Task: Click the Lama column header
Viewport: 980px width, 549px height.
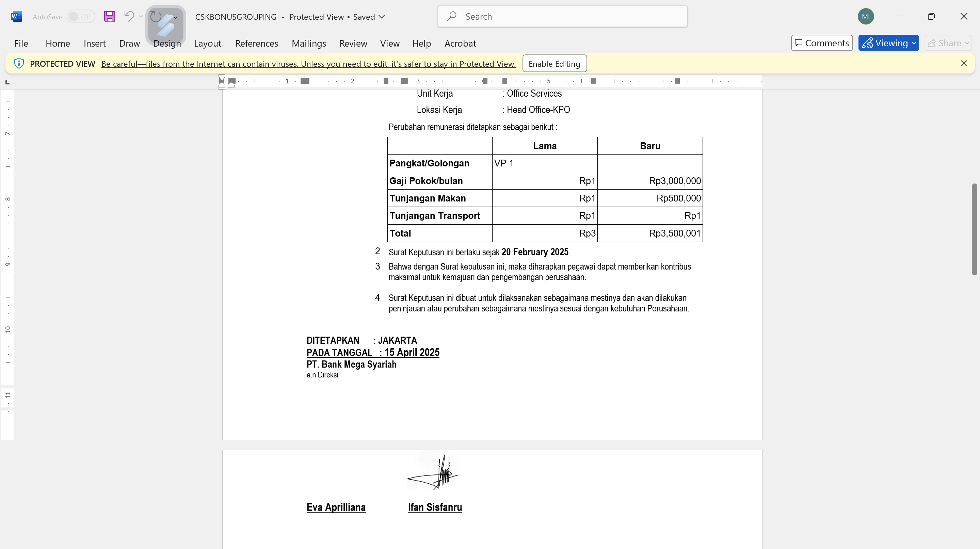Action: tap(544, 146)
